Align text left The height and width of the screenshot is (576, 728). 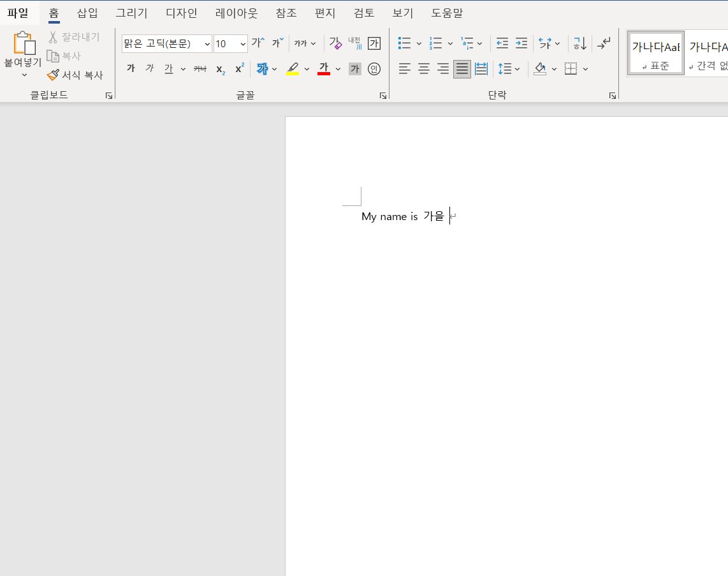click(x=404, y=69)
